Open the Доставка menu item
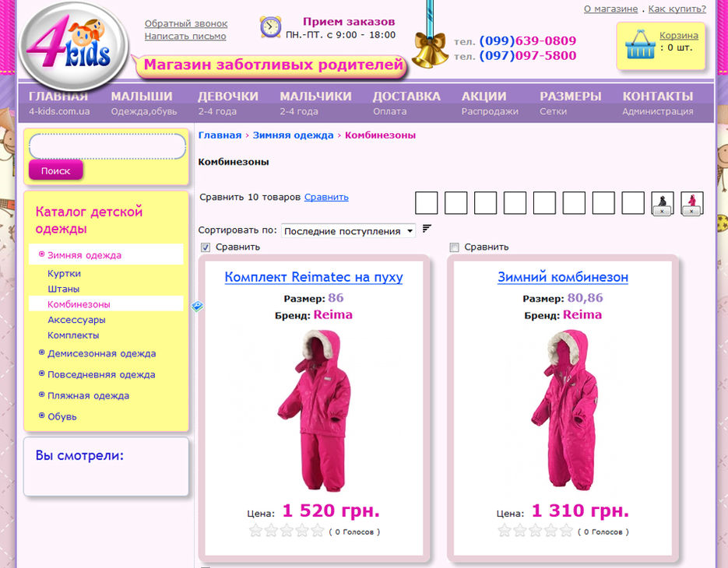This screenshot has height=568, width=728. (x=406, y=96)
